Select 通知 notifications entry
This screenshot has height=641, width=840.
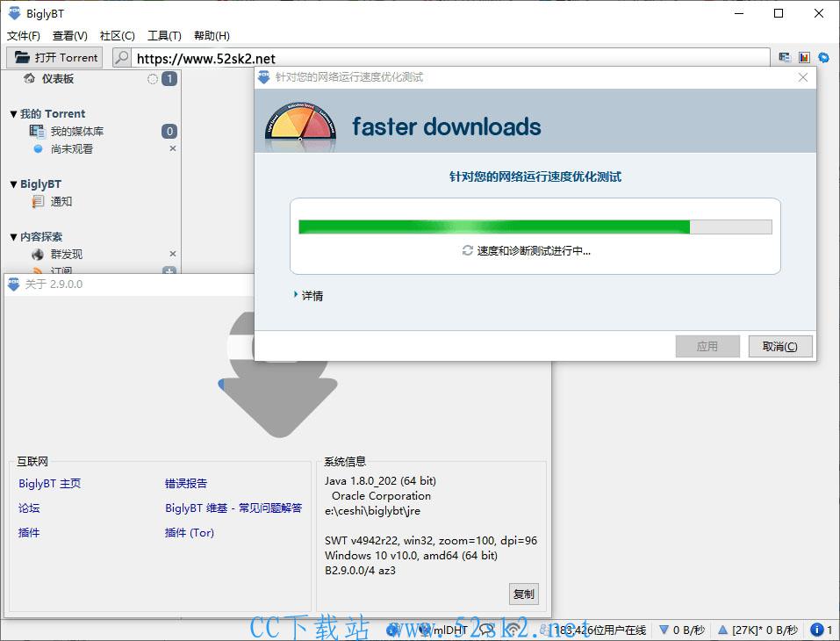[x=61, y=201]
